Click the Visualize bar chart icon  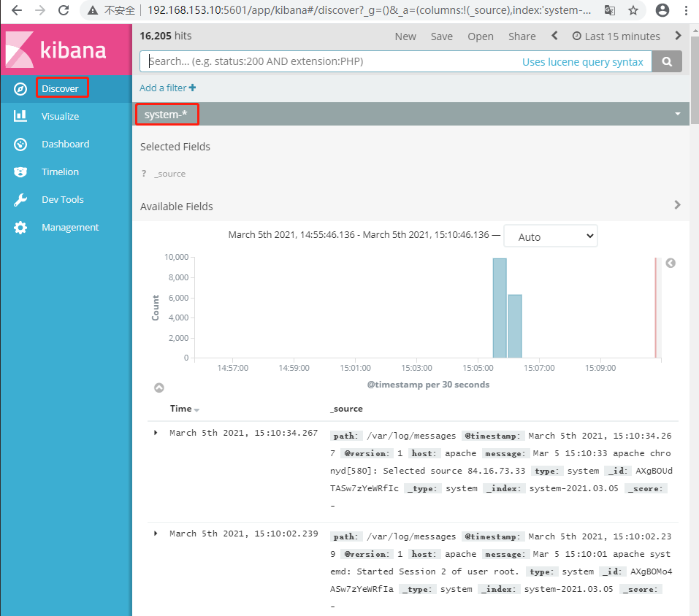point(20,116)
